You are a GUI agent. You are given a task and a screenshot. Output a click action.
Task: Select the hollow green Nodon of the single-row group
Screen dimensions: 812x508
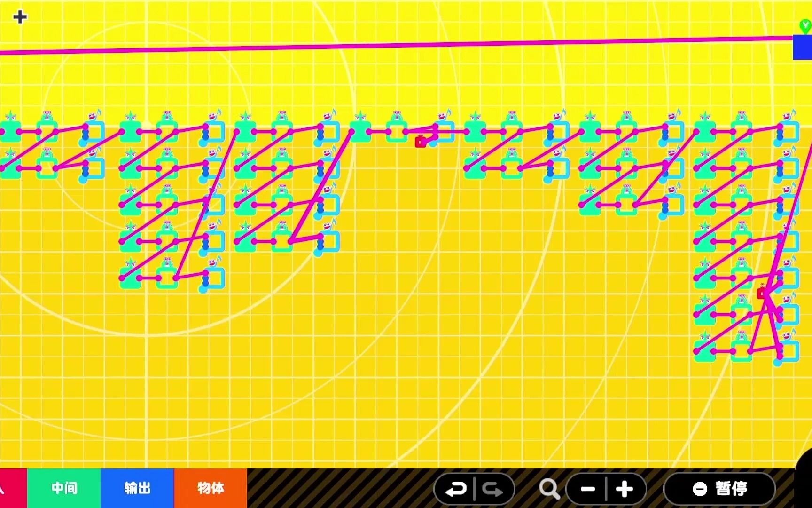[x=397, y=128]
